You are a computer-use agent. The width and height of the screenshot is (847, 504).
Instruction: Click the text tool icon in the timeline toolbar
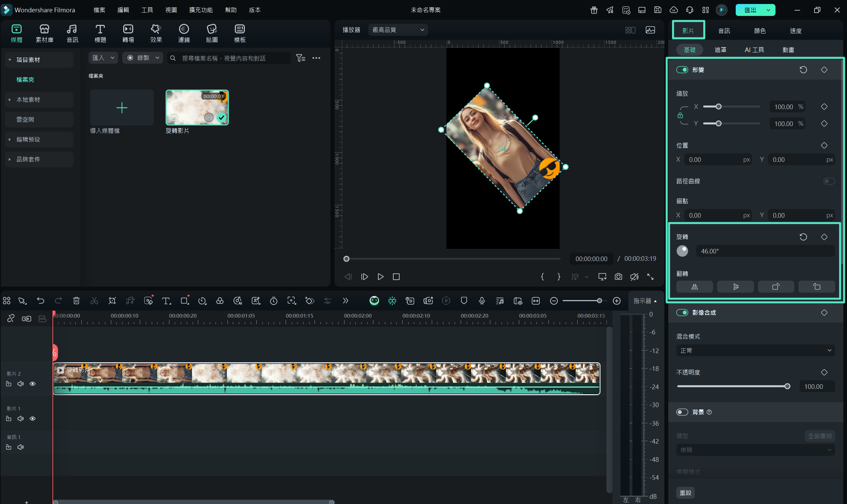coord(166,301)
